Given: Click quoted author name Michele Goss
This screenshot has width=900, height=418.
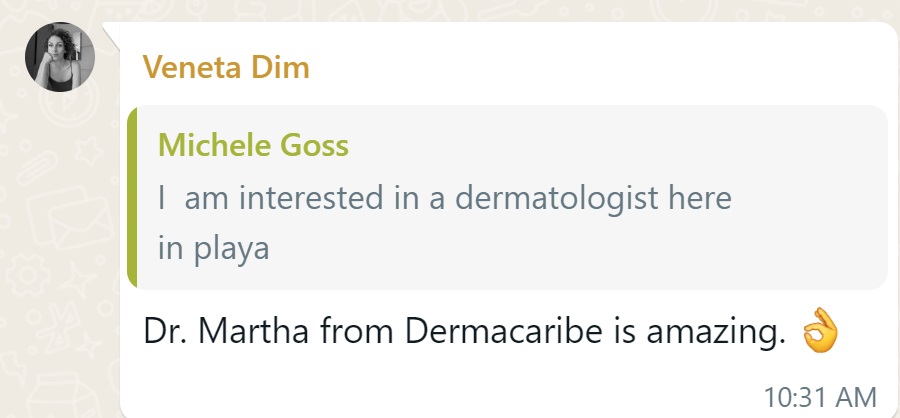Looking at the screenshot, I should (x=253, y=146).
